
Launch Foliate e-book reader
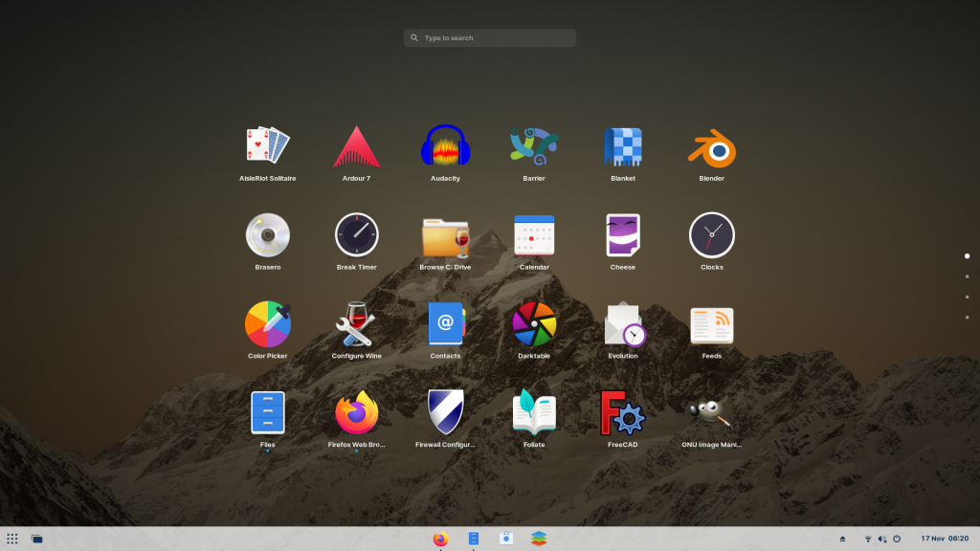[534, 411]
